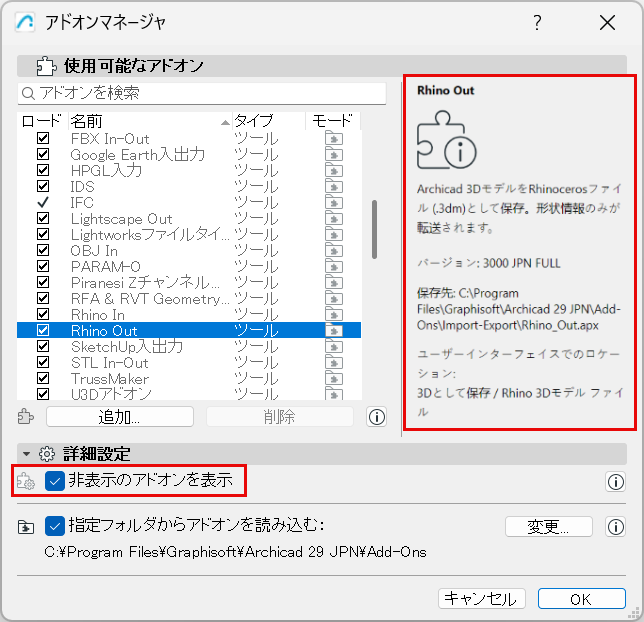Click the mode folder icon for Rhino In

tap(334, 315)
